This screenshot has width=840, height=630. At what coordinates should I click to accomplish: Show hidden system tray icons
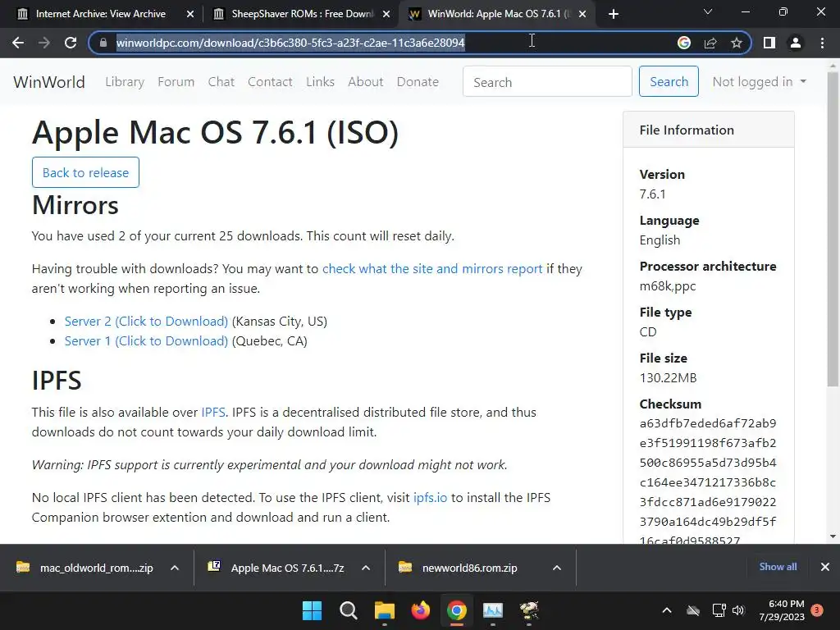pos(667,610)
